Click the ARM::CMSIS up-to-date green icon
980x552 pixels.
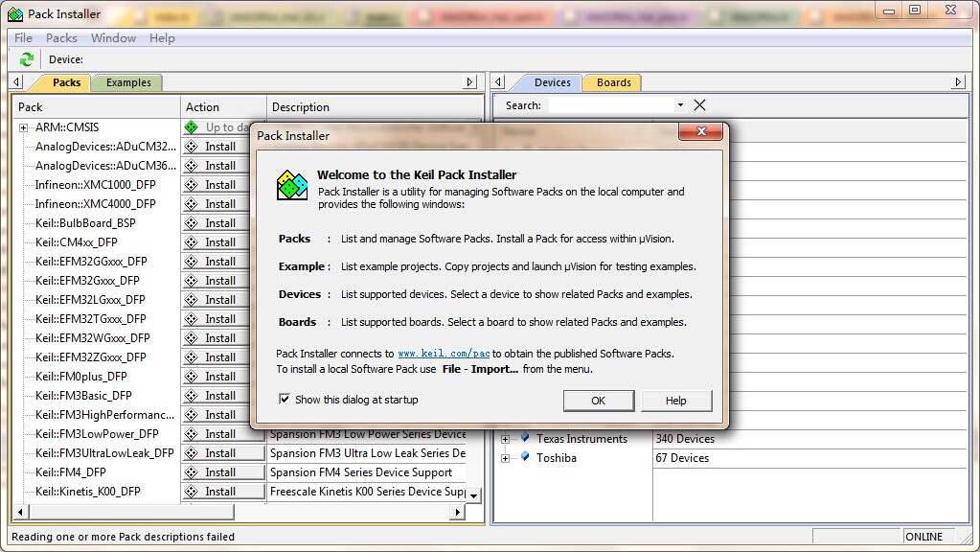click(191, 127)
